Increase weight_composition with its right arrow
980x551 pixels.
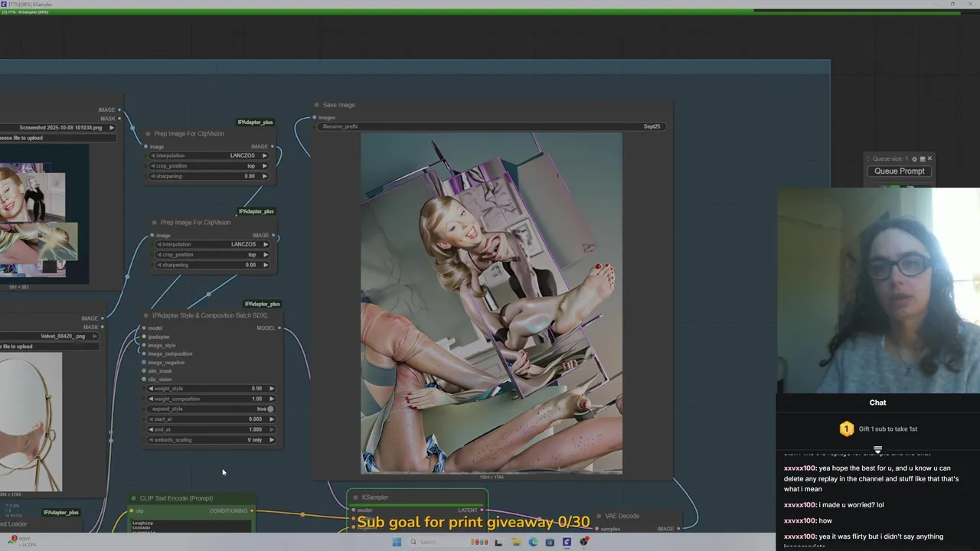click(x=271, y=399)
